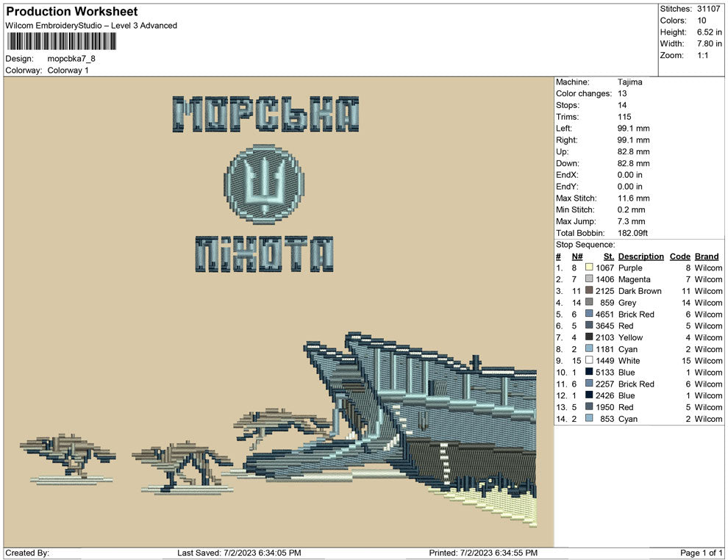Pick the White swatch in stop 9
Image resolution: width=728 pixels, height=560 pixels.
(589, 361)
